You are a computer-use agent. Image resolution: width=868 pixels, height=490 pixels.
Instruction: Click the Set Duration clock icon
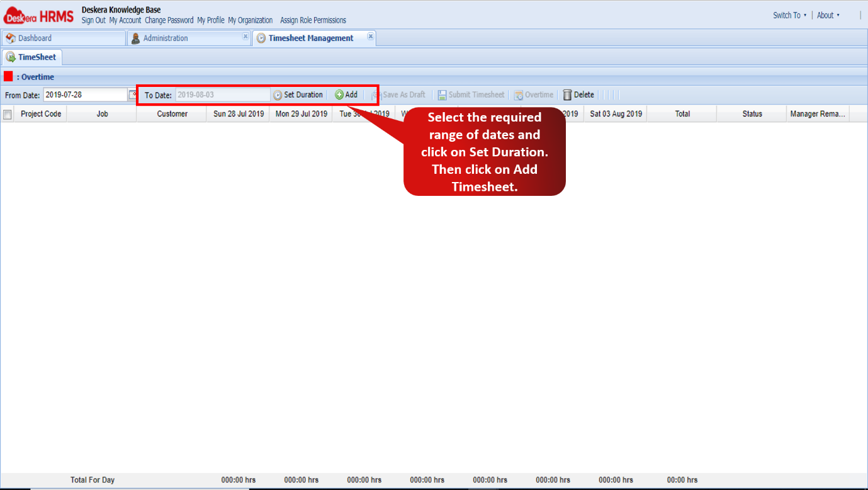[x=277, y=94]
